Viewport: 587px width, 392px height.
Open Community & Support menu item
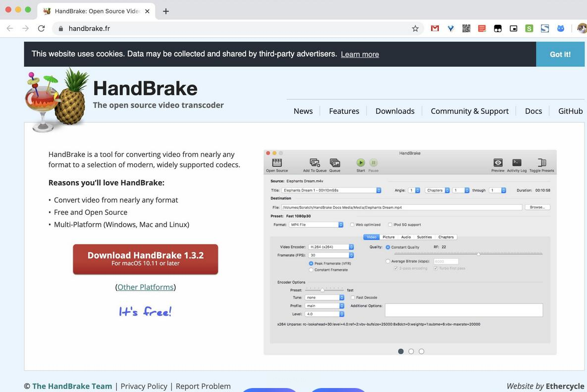pos(470,111)
